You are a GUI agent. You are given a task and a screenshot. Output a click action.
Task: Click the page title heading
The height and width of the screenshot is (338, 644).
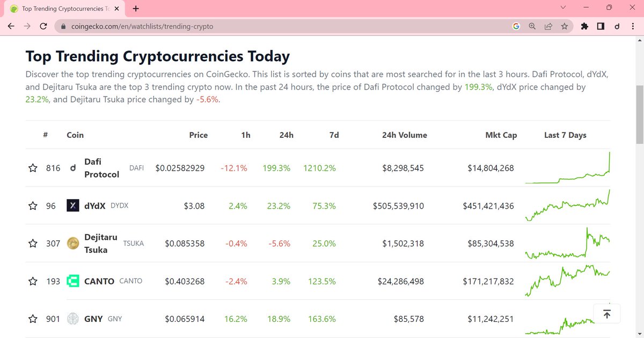coord(158,56)
